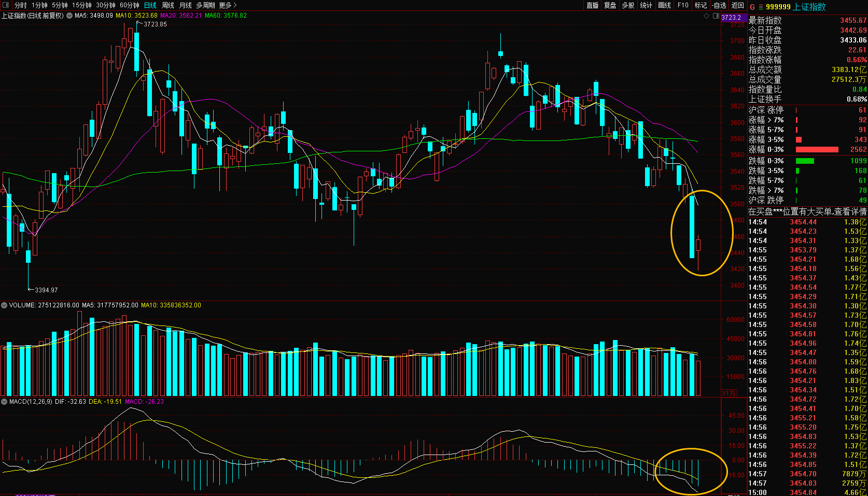Switch to the 周线 weekly tab
Image resolution: width=868 pixels, height=496 pixels.
[168, 5]
